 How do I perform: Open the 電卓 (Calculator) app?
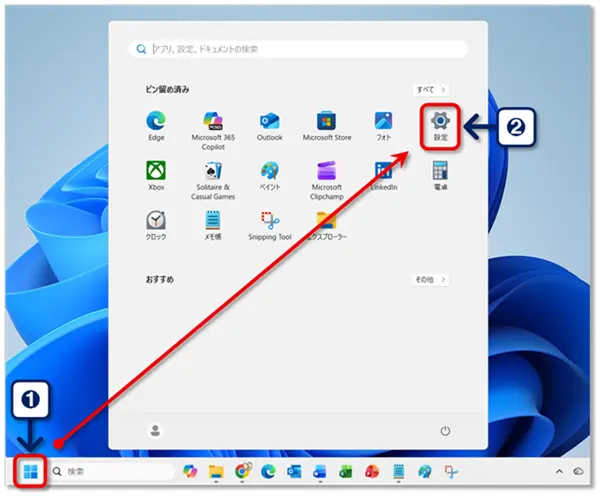coord(440,174)
